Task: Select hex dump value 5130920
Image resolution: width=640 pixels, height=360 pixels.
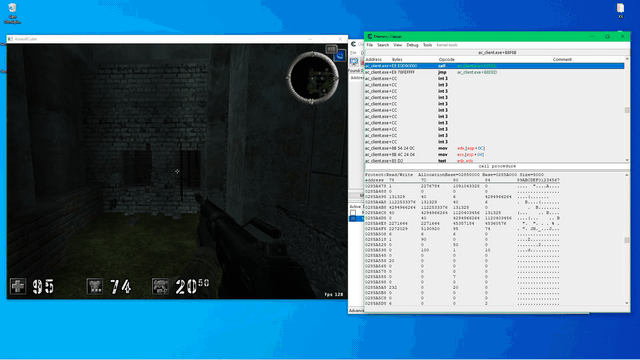Action: click(430, 229)
